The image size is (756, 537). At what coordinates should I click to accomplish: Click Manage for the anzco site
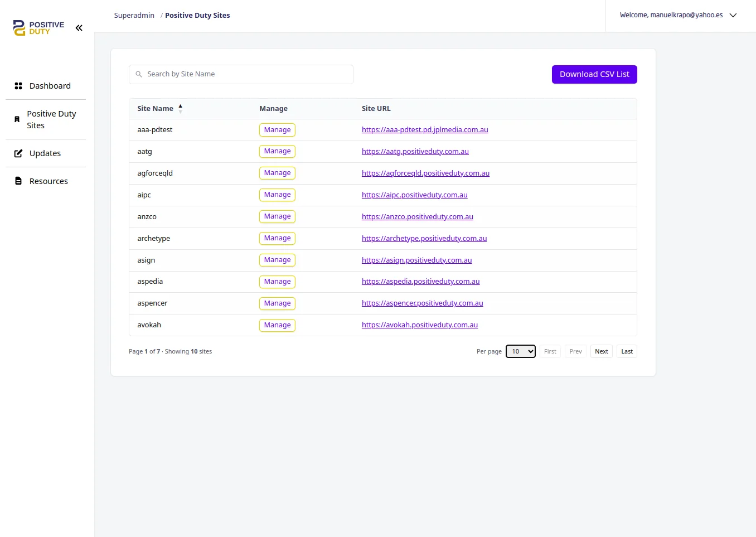(277, 216)
